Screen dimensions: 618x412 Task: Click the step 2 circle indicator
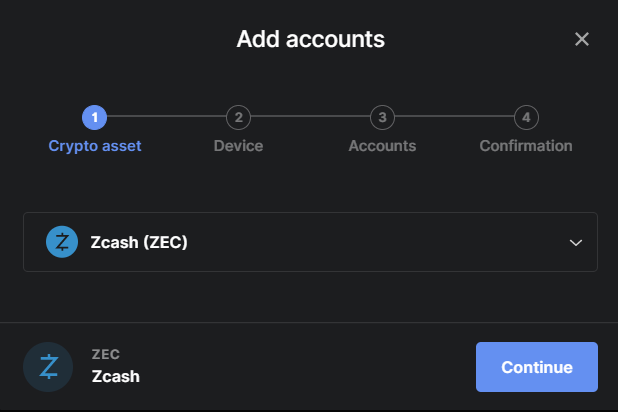point(238,117)
